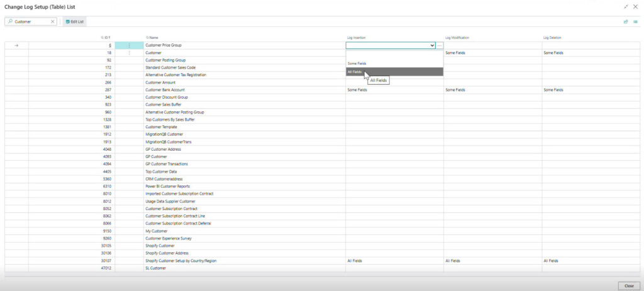Click ID 47012 cell

72,268
